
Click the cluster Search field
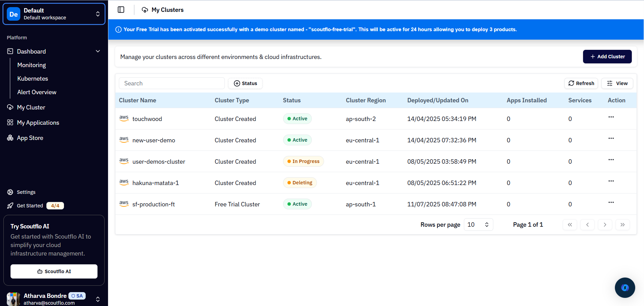[172, 83]
